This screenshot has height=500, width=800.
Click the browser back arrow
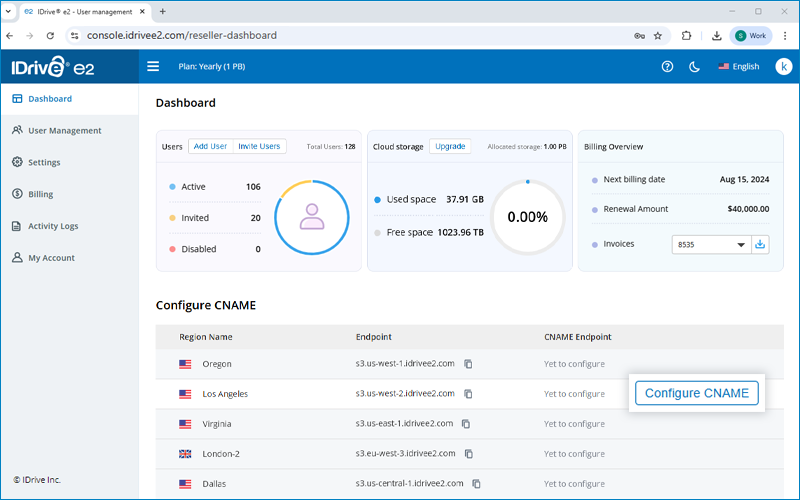(x=10, y=36)
